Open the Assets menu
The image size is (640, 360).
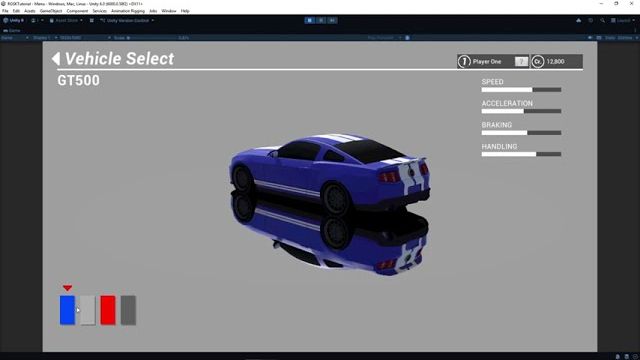(29, 11)
